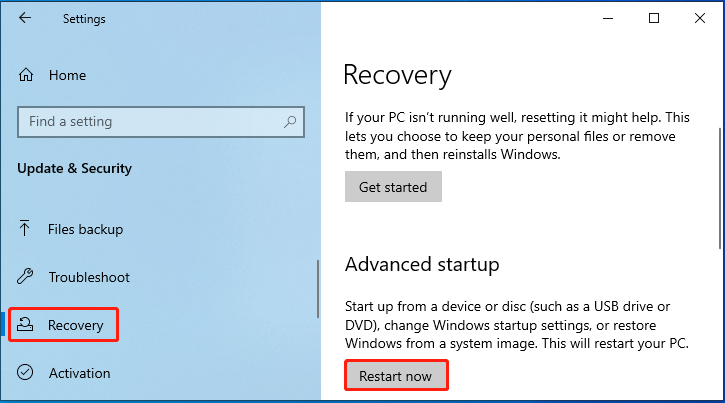Click the Home house icon
The width and height of the screenshot is (725, 403).
[26, 75]
